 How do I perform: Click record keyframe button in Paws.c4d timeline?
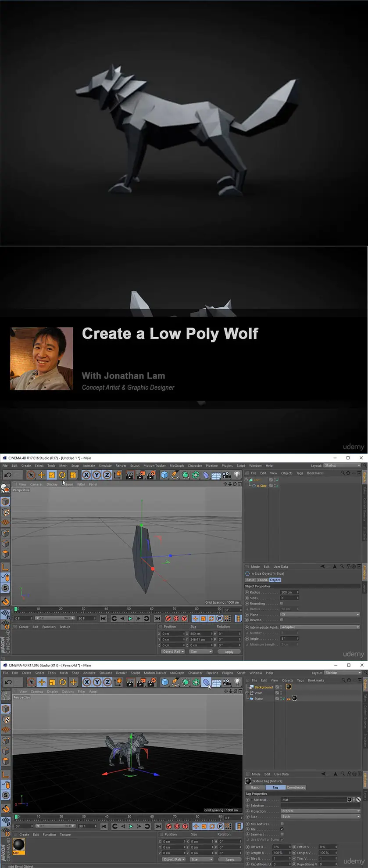(x=169, y=826)
